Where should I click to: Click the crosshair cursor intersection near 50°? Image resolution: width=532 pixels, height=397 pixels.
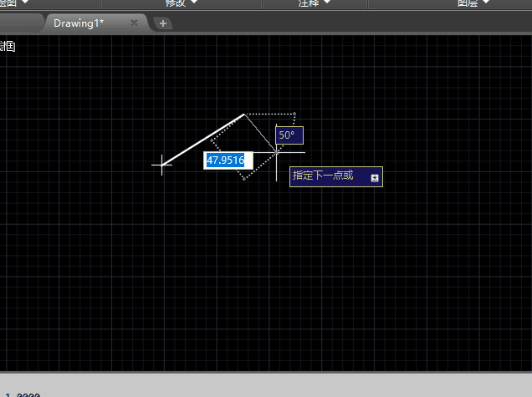coord(277,152)
